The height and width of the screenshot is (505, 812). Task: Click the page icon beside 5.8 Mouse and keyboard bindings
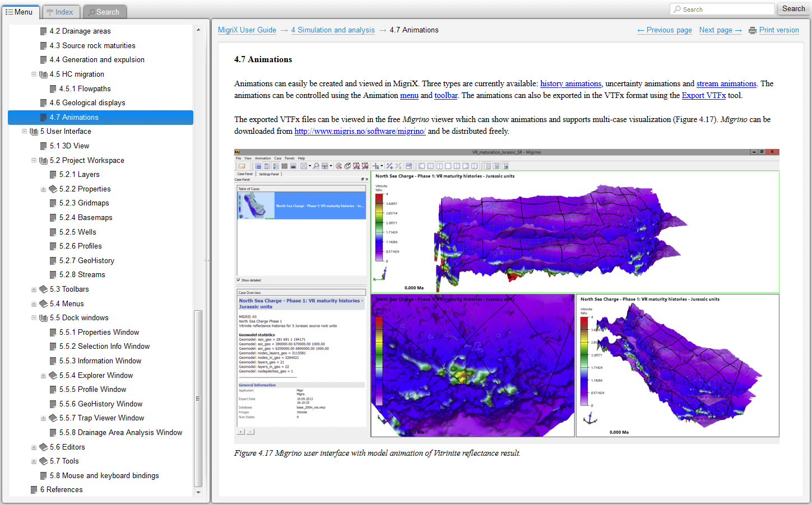44,476
